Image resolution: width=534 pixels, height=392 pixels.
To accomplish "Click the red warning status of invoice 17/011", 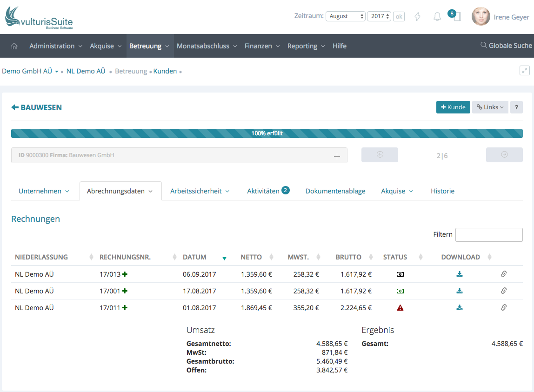I will coord(400,308).
